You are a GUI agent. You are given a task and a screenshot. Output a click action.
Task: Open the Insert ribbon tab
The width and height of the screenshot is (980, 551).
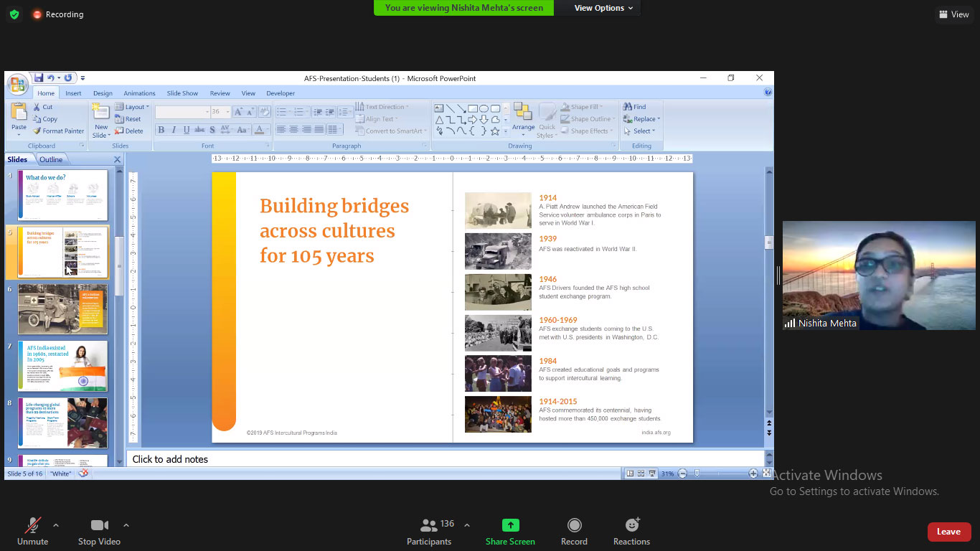click(x=73, y=93)
